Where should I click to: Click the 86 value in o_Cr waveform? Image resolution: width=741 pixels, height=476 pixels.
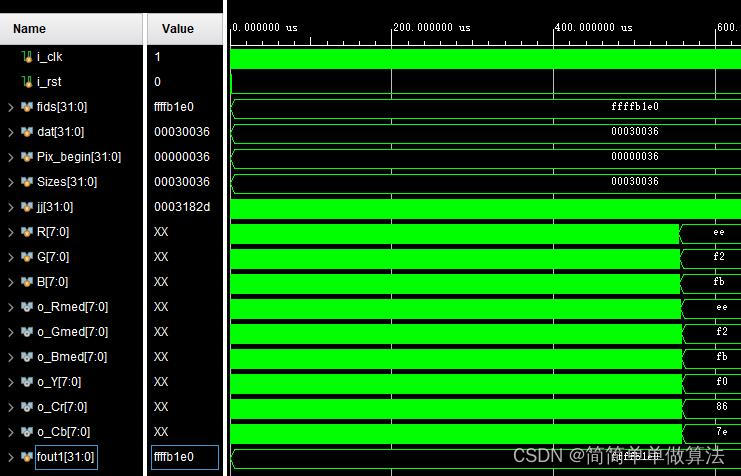pos(722,407)
